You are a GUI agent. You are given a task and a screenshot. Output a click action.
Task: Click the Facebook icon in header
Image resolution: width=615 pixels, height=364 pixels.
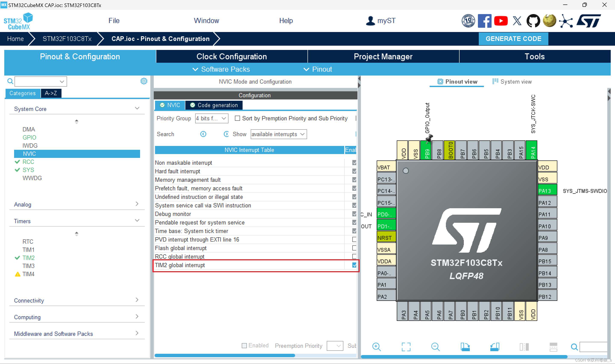(x=485, y=21)
